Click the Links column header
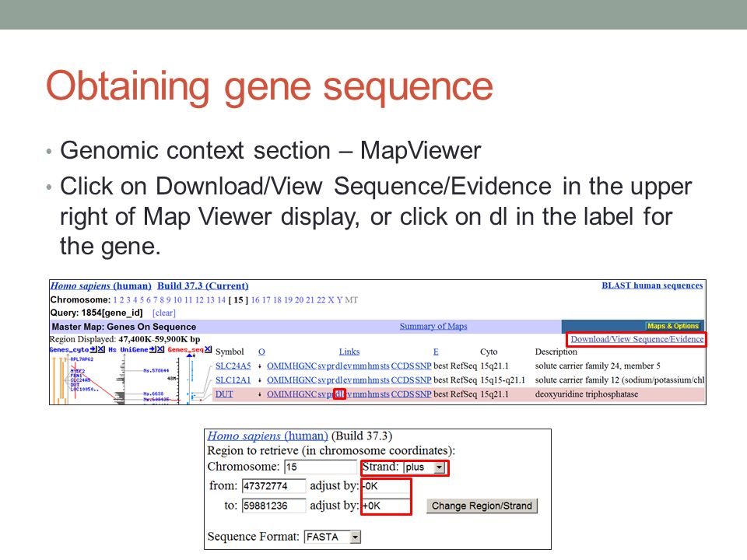 [x=349, y=352]
